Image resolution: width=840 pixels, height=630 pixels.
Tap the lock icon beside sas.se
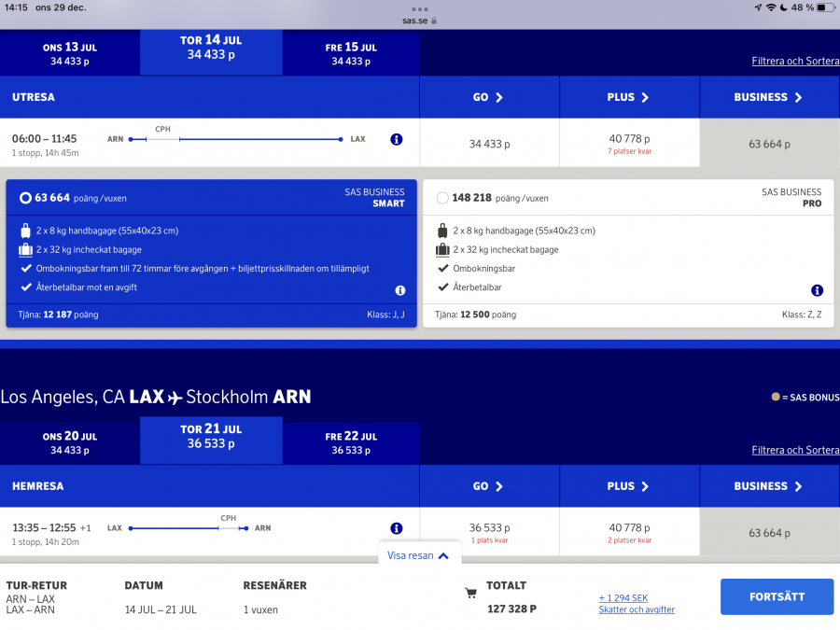point(435,21)
